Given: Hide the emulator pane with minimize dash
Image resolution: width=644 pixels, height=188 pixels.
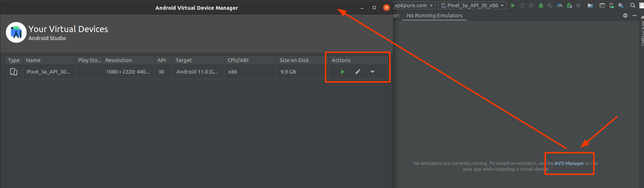Looking at the screenshot, I should (x=635, y=16).
